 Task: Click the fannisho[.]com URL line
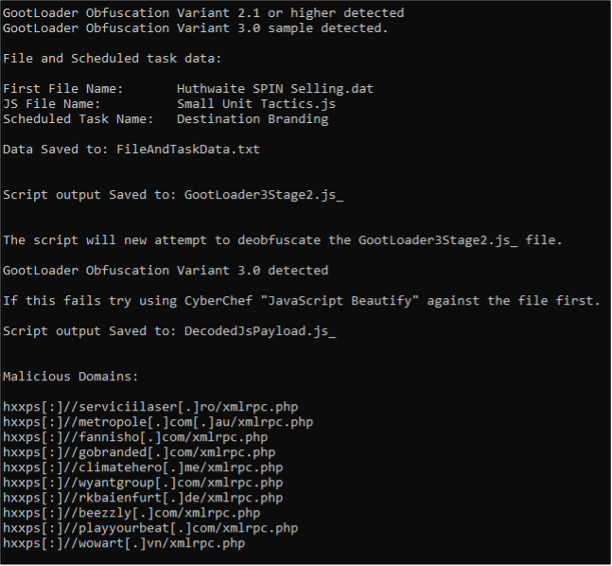pyautogui.click(x=135, y=437)
